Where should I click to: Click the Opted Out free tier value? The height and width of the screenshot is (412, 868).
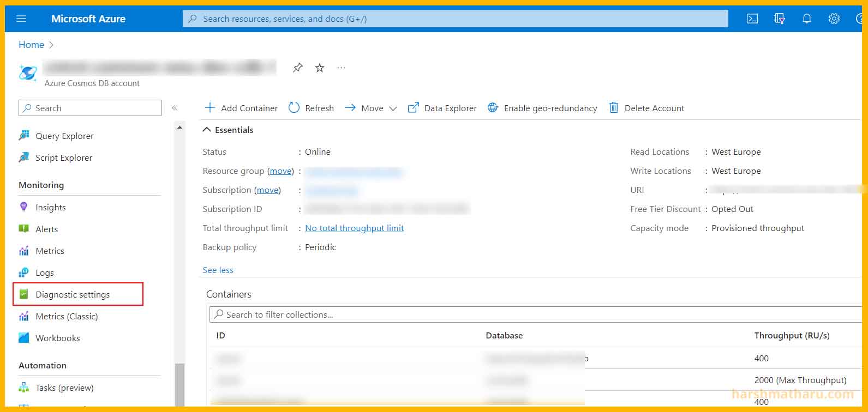coord(732,209)
